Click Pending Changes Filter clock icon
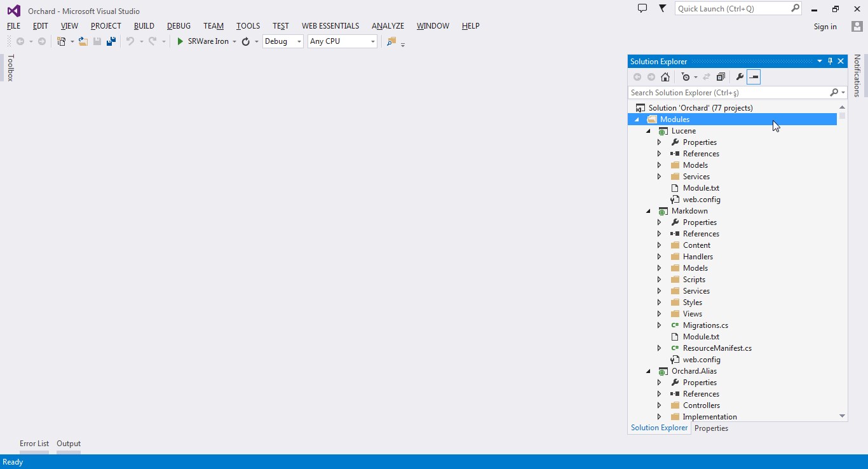The width and height of the screenshot is (868, 469). (685, 77)
